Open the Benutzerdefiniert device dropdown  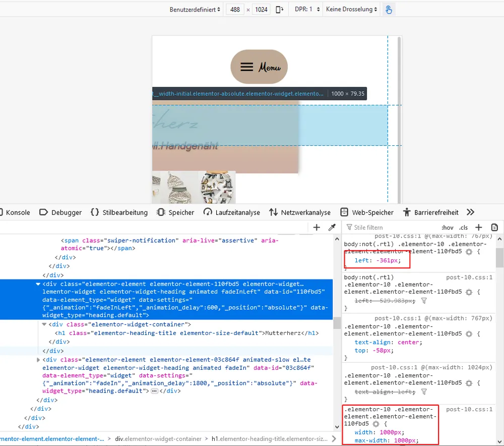point(195,9)
